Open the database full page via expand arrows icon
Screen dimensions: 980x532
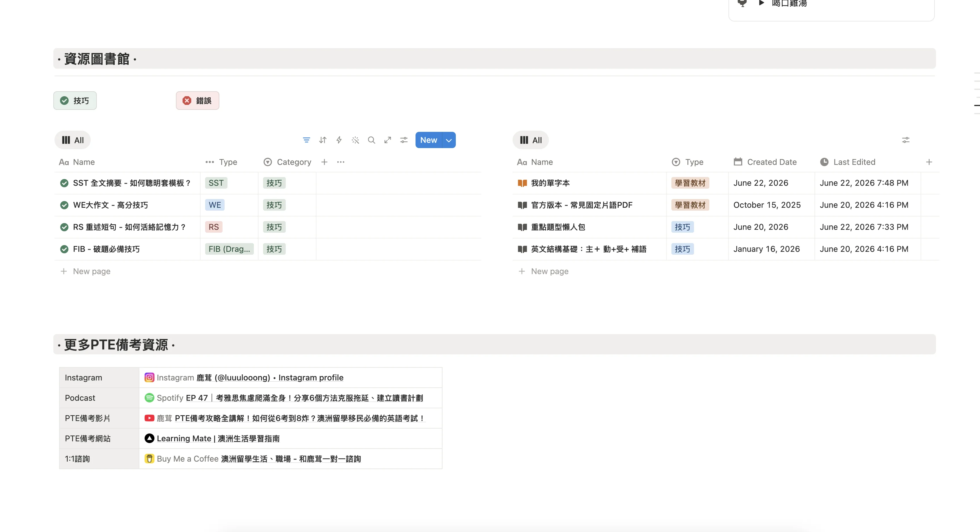click(388, 140)
